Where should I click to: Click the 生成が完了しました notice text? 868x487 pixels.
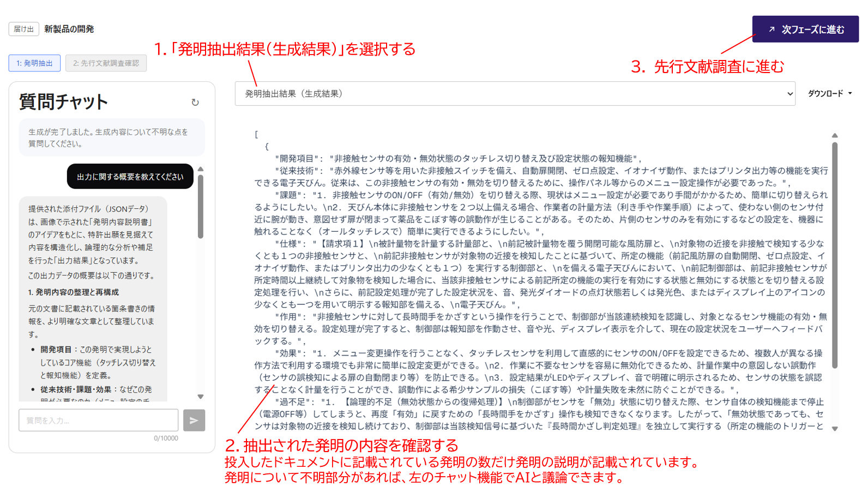point(108,138)
